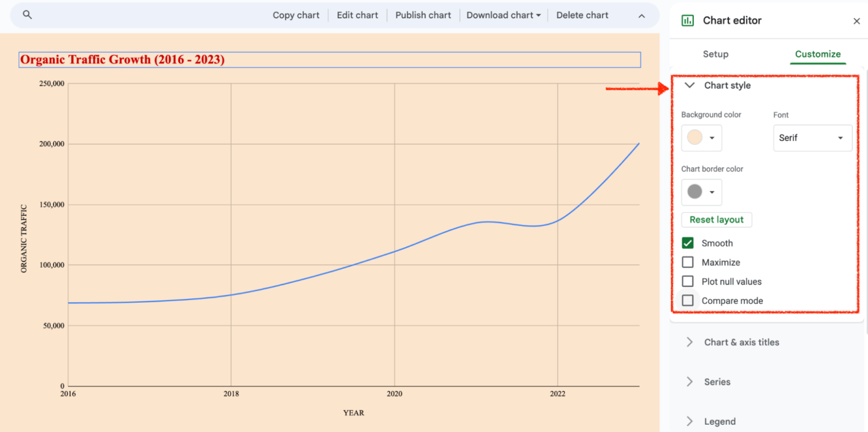The height and width of the screenshot is (432, 868).
Task: Select the Customize tab
Action: click(818, 54)
